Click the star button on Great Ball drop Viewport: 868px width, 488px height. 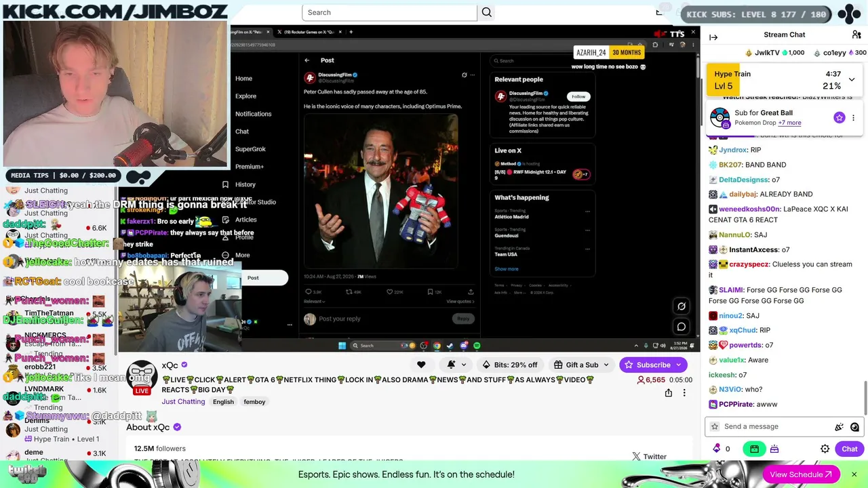pos(840,118)
